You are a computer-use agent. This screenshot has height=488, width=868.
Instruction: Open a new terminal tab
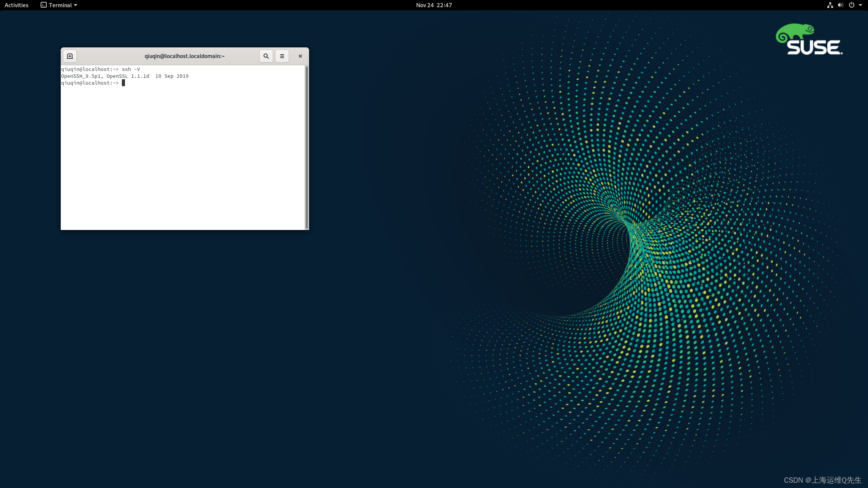coord(70,56)
